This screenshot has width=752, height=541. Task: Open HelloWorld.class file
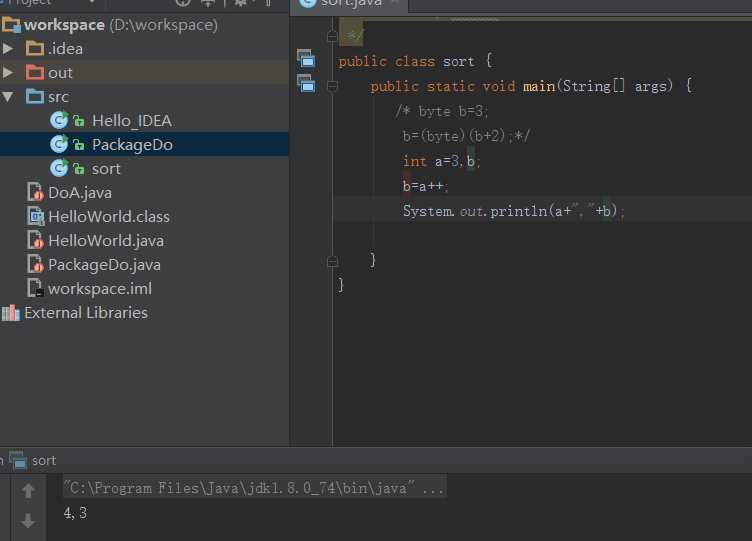pyautogui.click(x=109, y=217)
